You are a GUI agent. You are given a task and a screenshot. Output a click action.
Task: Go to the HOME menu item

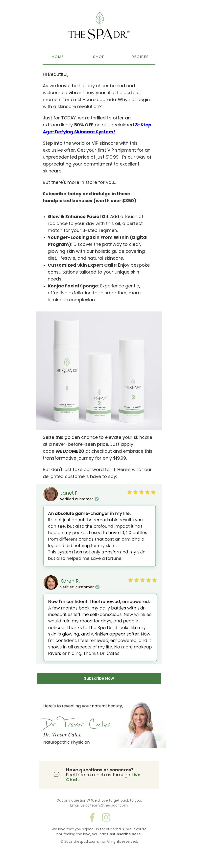tap(58, 56)
